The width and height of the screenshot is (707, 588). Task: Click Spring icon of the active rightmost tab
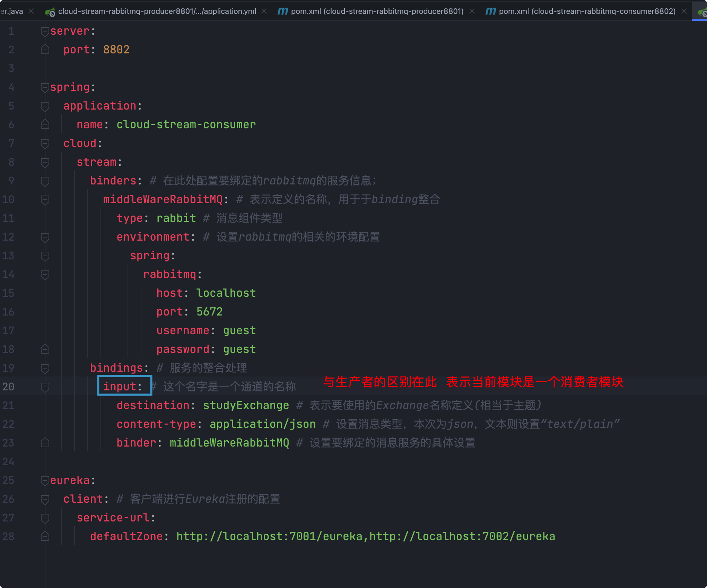coord(702,12)
